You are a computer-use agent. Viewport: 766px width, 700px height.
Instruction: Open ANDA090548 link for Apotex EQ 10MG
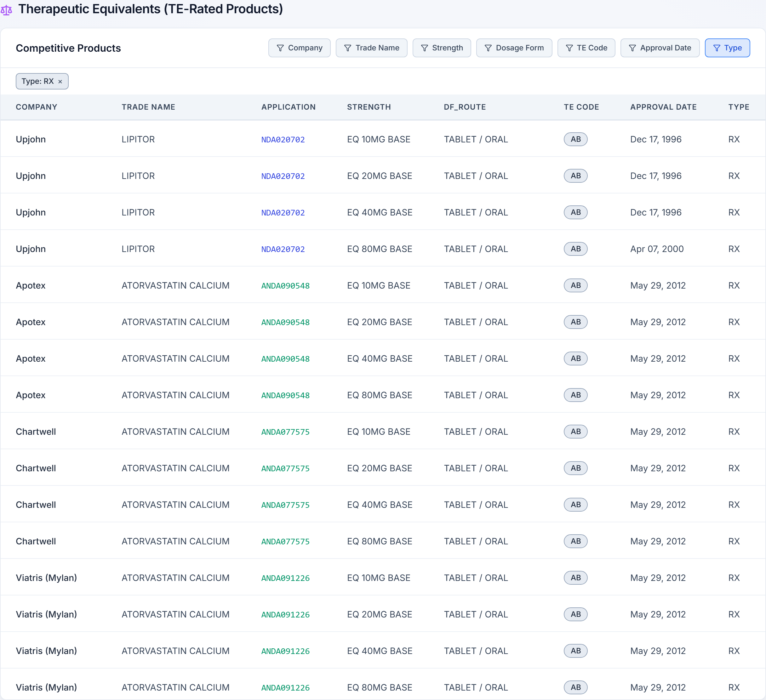tap(285, 286)
